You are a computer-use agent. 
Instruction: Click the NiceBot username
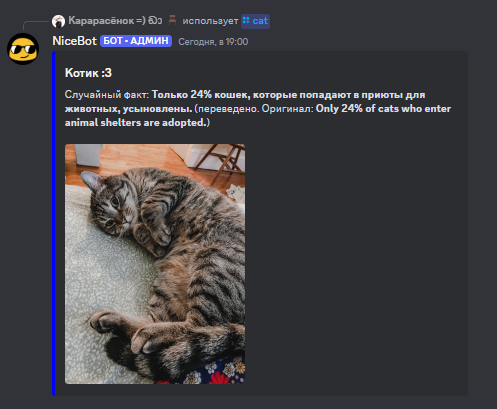point(75,41)
